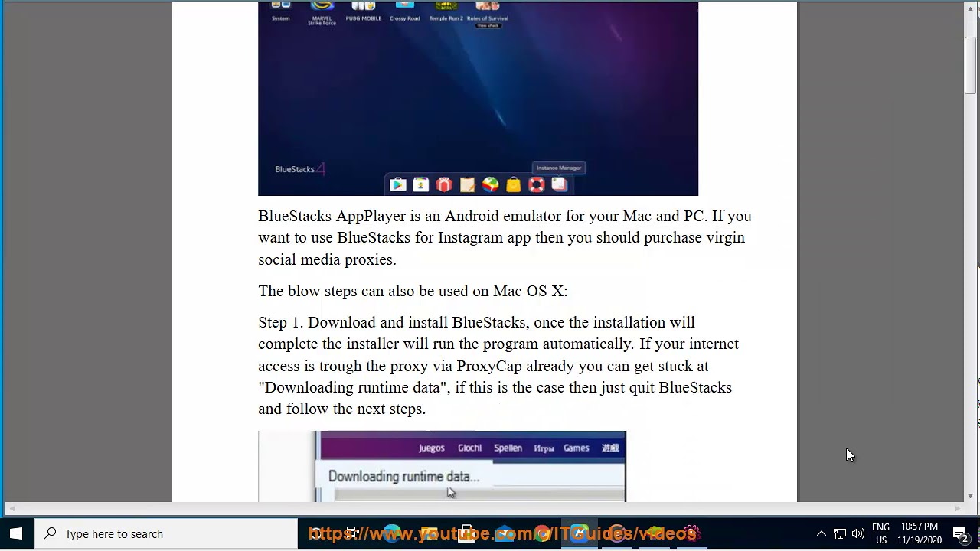Viewport: 980px width, 551px height.
Task: Click the PUBG MOBILE app label
Action: (364, 18)
